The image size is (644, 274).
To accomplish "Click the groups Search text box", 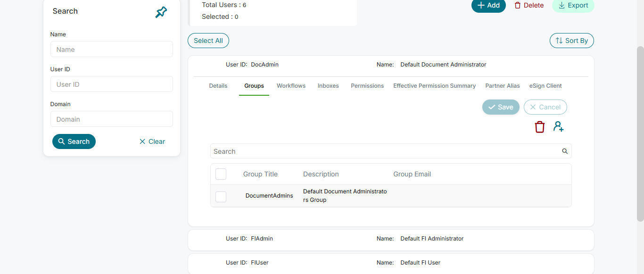I will (x=384, y=151).
